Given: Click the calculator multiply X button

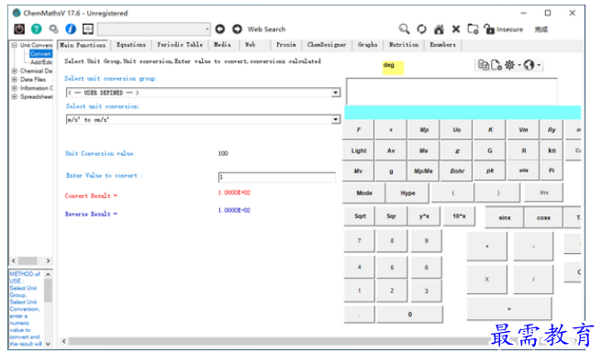Looking at the screenshot, I should (486, 280).
